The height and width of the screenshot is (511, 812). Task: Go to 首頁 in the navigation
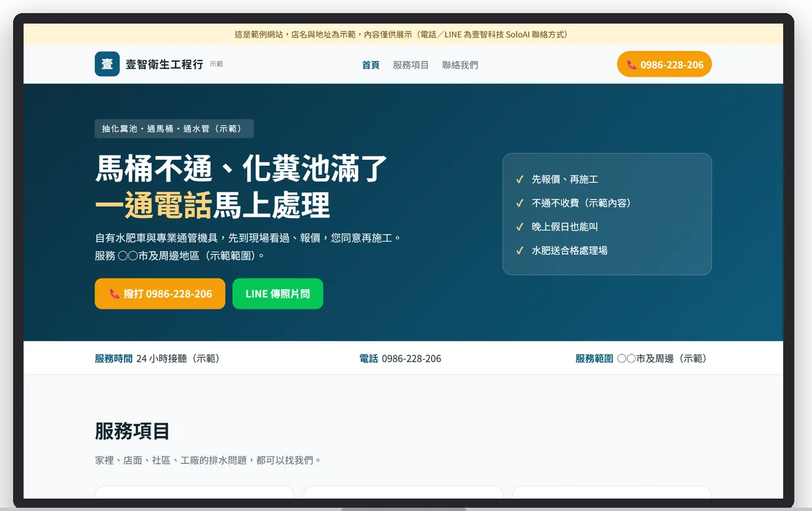[x=371, y=65]
